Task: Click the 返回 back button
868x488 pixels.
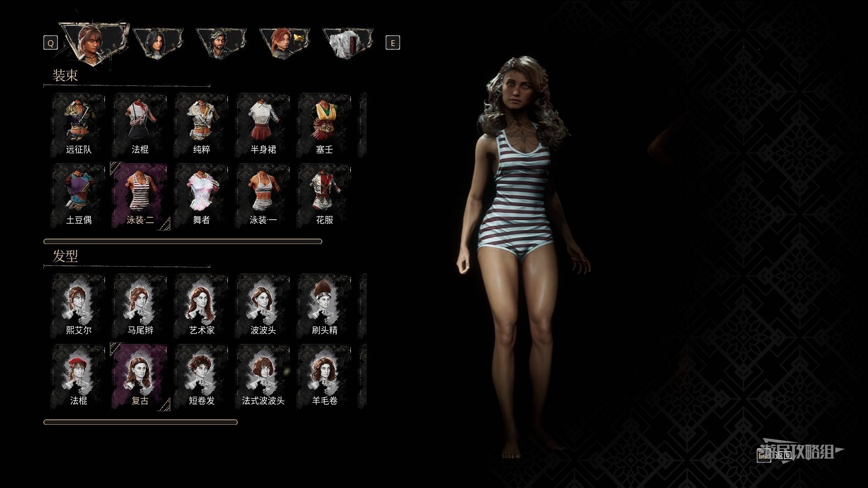Action: coord(775,455)
